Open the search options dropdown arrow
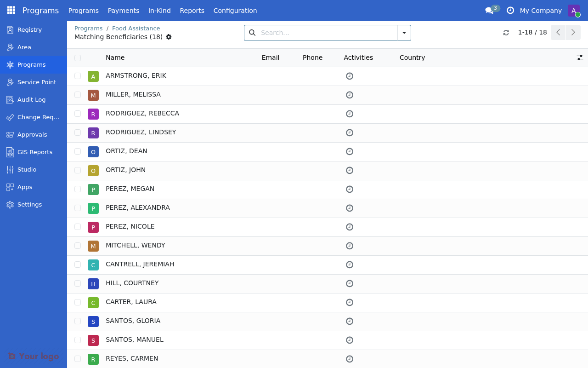Viewport: 588px width, 368px height. [404, 33]
